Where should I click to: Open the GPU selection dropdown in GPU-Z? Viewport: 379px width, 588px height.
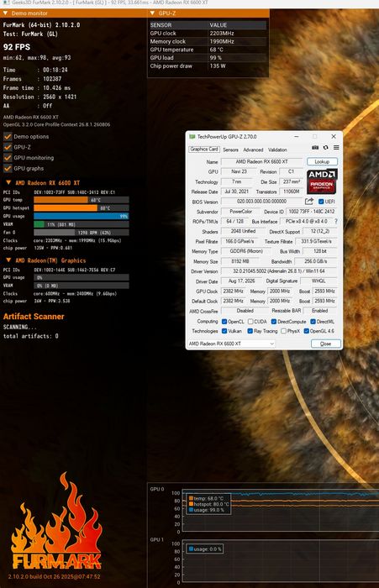(231, 344)
